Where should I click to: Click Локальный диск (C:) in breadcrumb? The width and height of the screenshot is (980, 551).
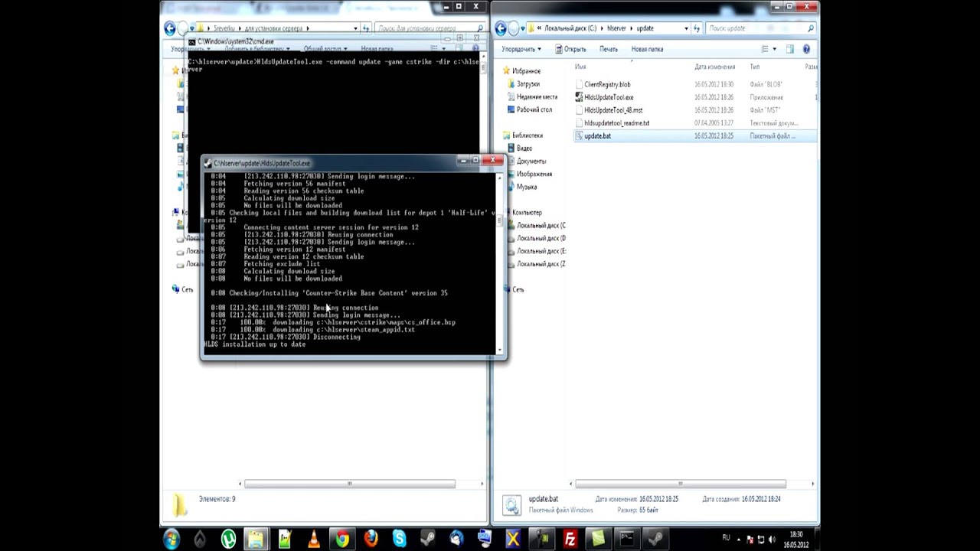tap(570, 28)
